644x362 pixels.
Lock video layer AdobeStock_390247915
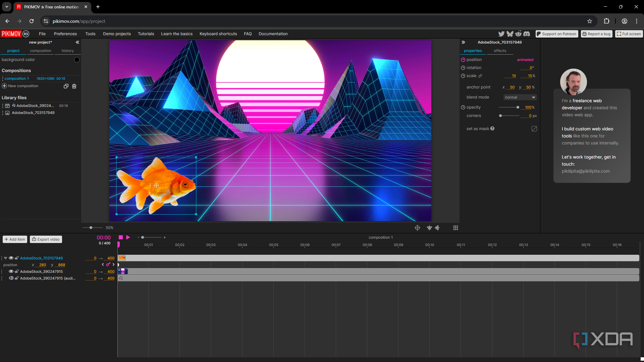coord(16,271)
